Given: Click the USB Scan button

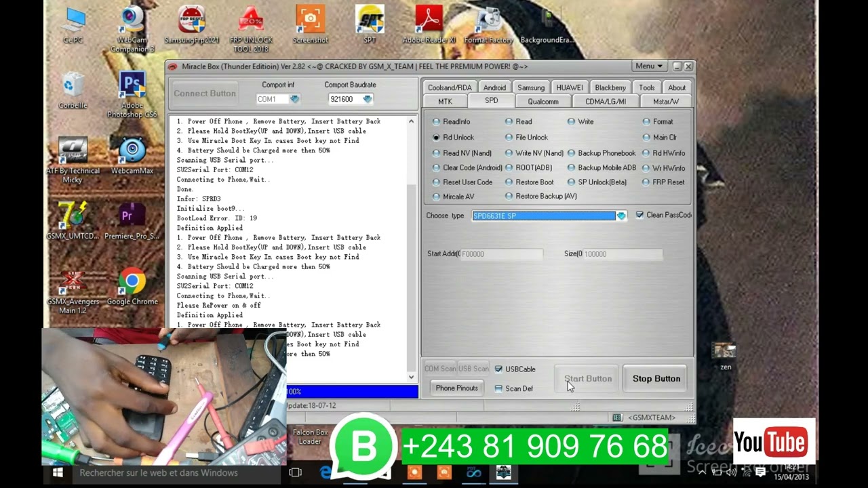Looking at the screenshot, I should point(473,369).
